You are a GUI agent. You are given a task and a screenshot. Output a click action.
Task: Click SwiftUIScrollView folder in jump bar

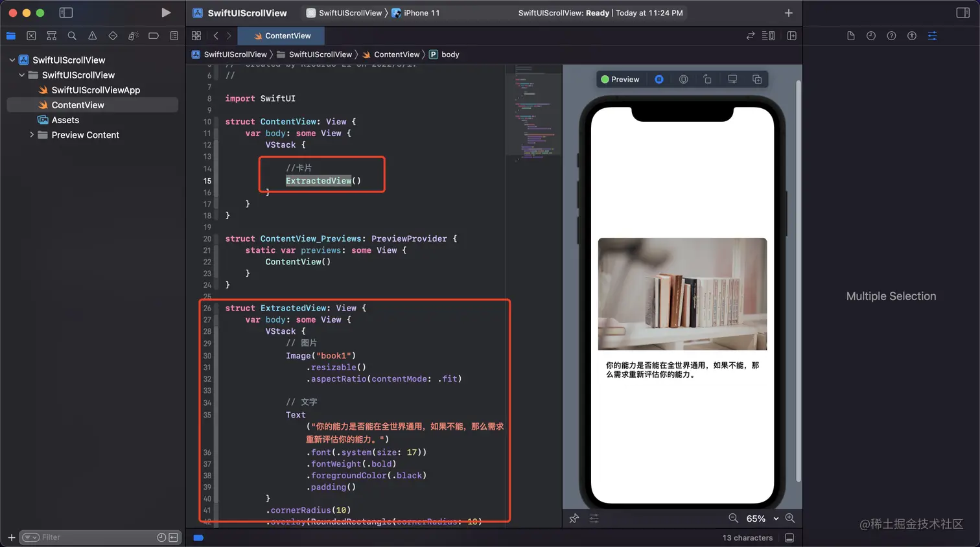(x=314, y=54)
